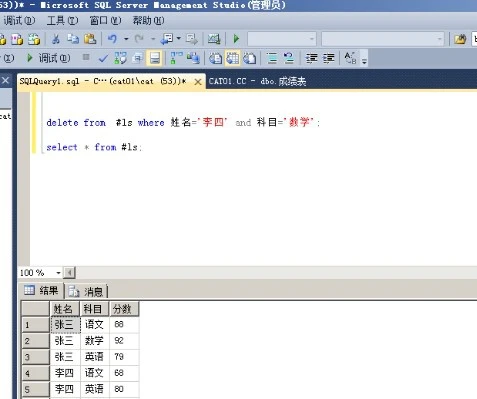The height and width of the screenshot is (399, 477).
Task: Click the green Start run arrow icon
Action: click(x=236, y=39)
